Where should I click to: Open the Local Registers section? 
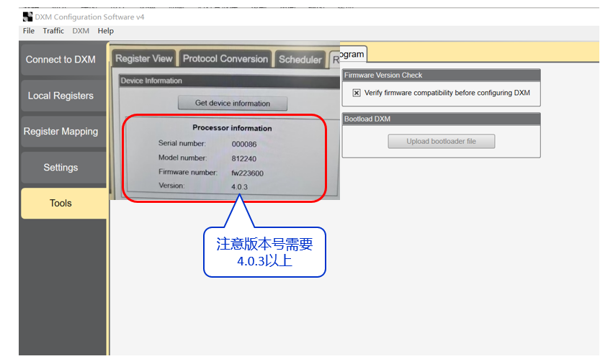point(61,96)
